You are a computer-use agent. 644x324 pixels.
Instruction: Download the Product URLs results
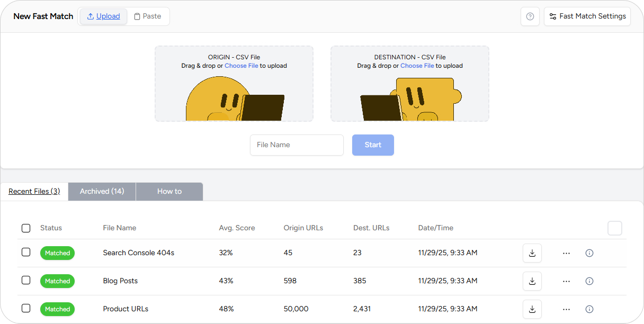[x=532, y=309]
